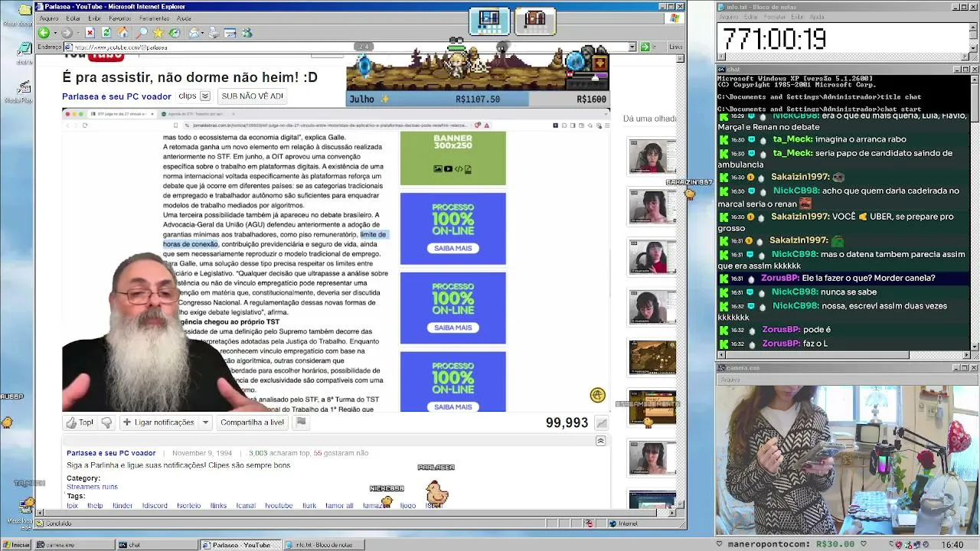
Task: Open the Favoritos menu in Internet Explorer
Action: (x=119, y=18)
